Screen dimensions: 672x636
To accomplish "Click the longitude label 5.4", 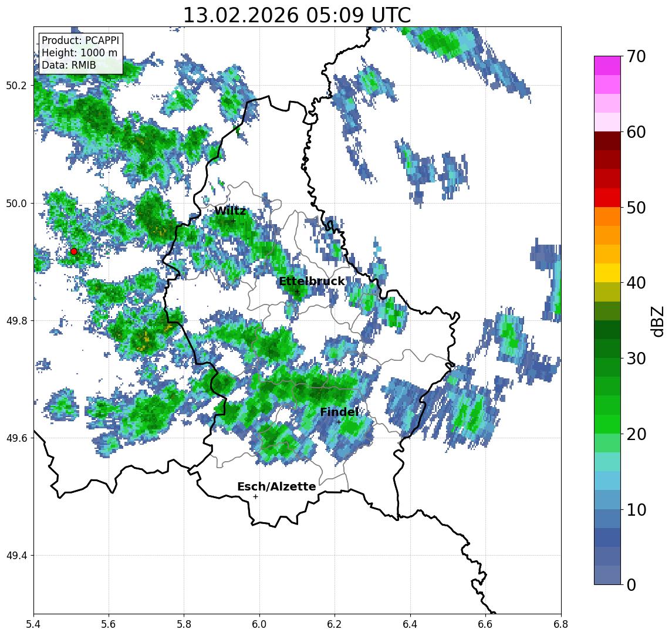I will pyautogui.click(x=33, y=624).
